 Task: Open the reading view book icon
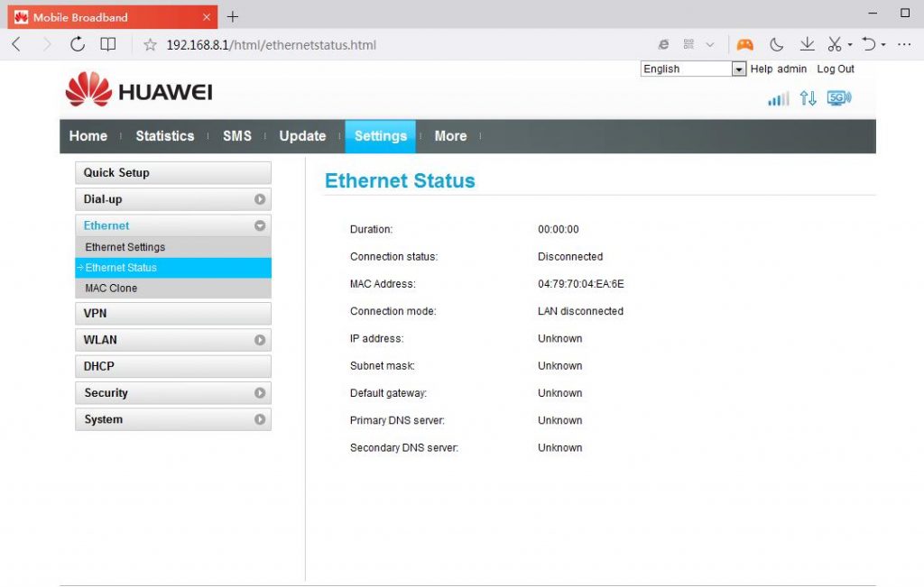click(107, 43)
